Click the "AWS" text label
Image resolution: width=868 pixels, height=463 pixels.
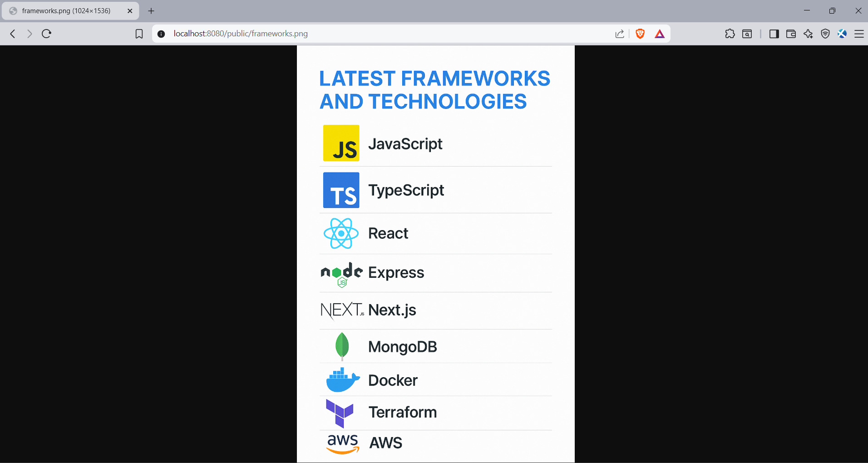coord(386,443)
